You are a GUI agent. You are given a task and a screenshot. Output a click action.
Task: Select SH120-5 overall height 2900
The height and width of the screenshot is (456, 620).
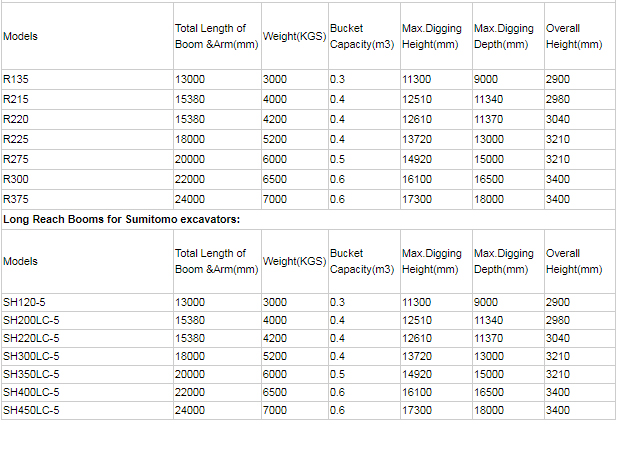click(558, 302)
